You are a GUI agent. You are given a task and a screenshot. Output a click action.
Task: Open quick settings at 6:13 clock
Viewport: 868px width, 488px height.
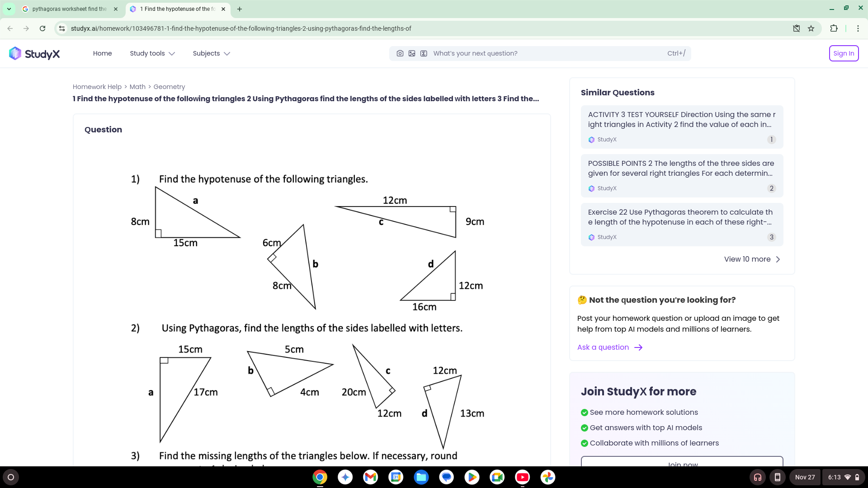click(844, 477)
